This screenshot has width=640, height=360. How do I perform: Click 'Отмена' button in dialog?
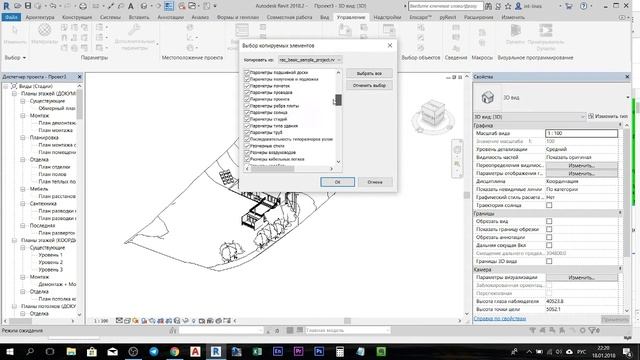click(375, 182)
